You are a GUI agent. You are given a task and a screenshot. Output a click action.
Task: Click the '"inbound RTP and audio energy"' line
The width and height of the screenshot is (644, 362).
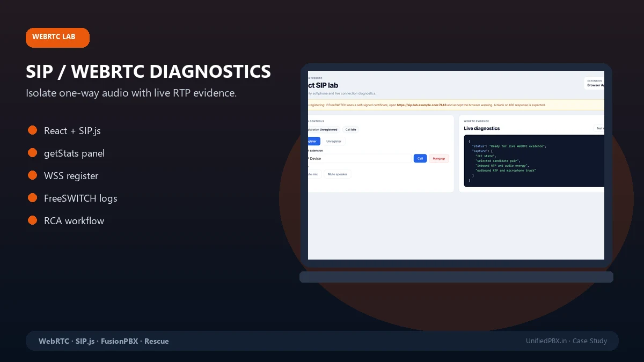click(x=502, y=166)
